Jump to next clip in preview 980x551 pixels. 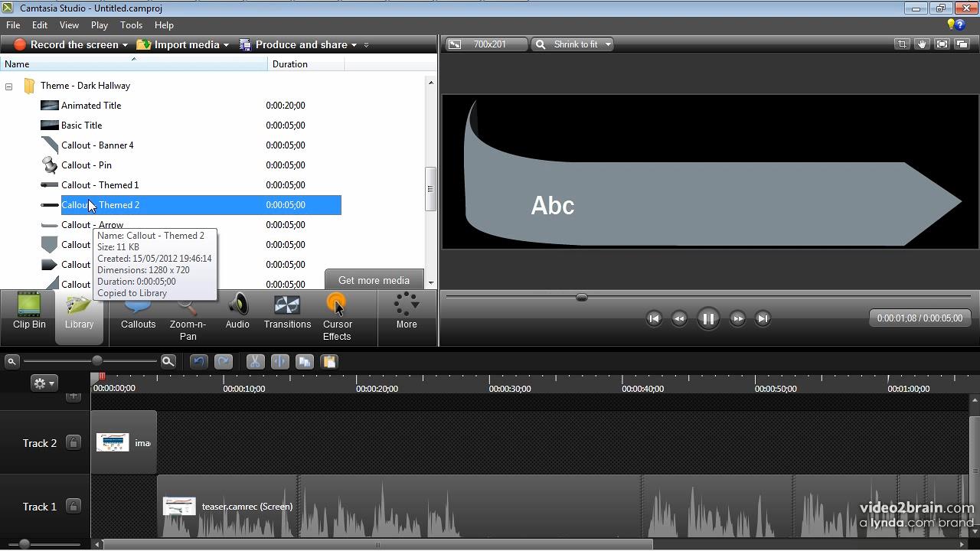pyautogui.click(x=763, y=318)
